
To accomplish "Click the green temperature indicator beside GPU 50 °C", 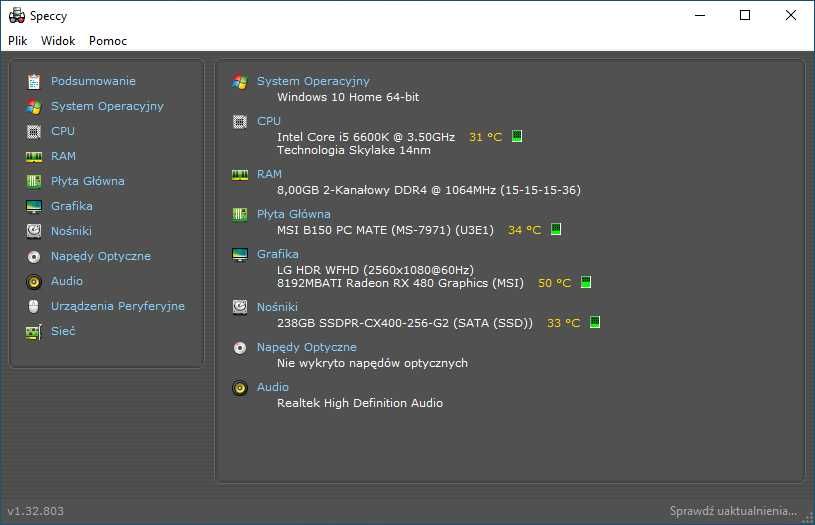I will [586, 282].
